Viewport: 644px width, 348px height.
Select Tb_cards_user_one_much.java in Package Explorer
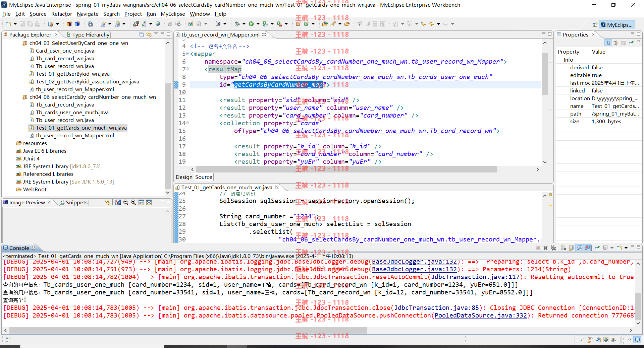(72, 112)
